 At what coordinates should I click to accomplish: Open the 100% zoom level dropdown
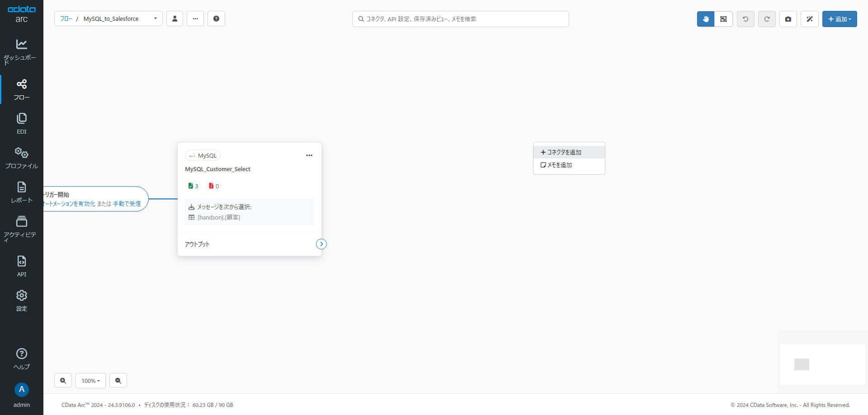pos(90,380)
